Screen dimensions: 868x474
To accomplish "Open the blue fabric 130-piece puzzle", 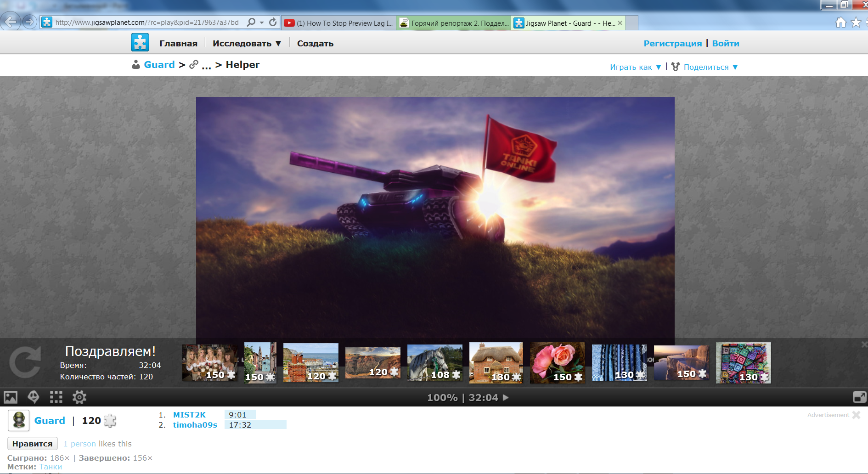I will [x=620, y=363].
